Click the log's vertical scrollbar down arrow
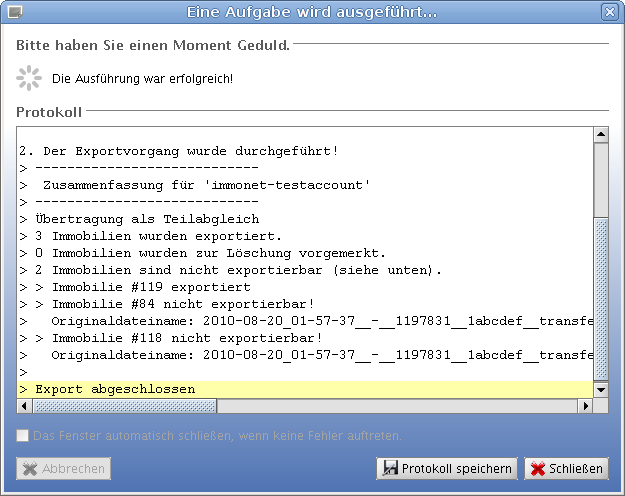This screenshot has height=496, width=625. 601,389
